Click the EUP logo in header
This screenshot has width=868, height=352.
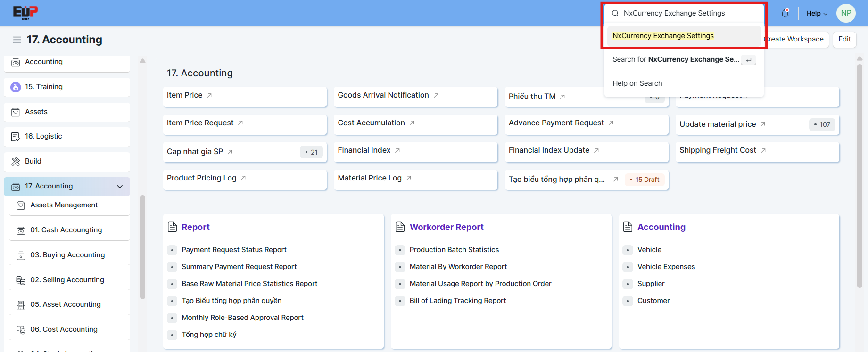[x=25, y=13]
